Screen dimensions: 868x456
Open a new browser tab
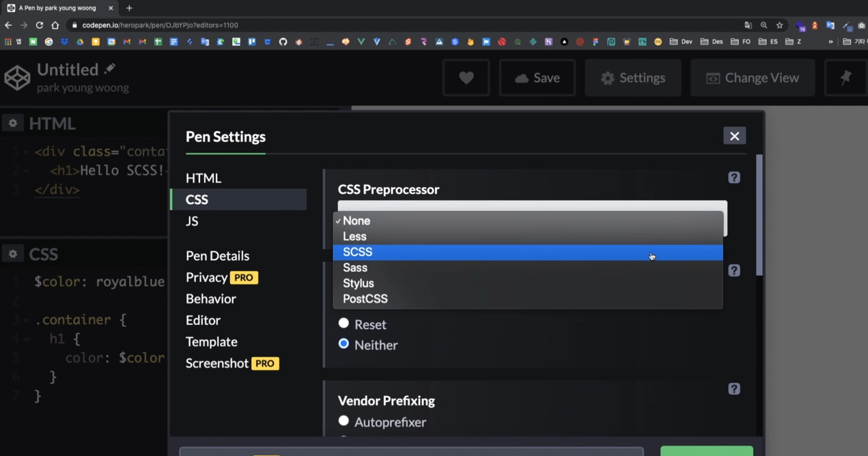[129, 8]
